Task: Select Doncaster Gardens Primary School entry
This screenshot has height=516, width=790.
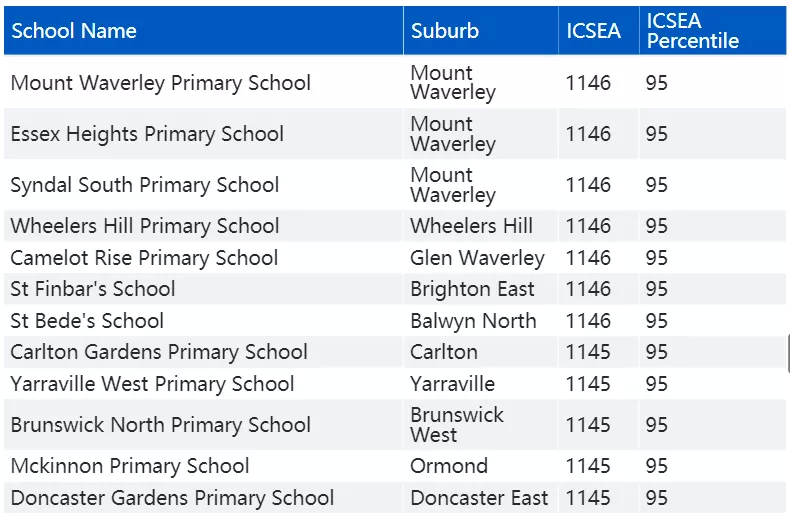Action: pos(172,497)
